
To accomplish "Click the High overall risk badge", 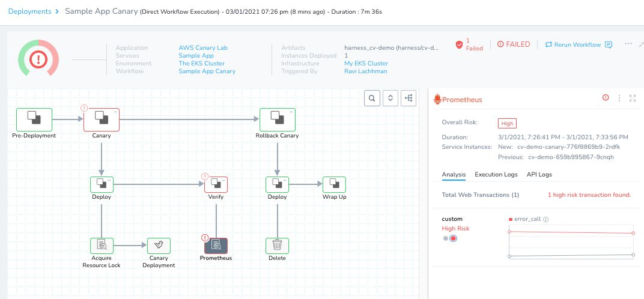I will pos(507,123).
